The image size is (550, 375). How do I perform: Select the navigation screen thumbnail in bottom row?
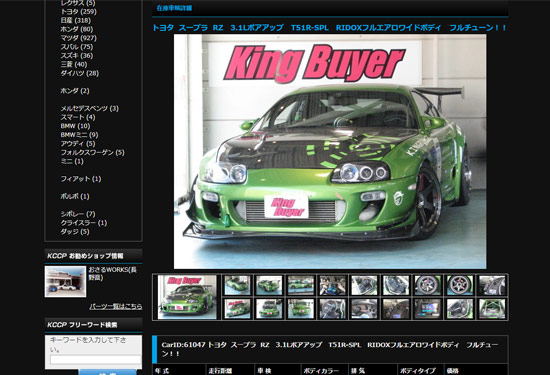428,309
